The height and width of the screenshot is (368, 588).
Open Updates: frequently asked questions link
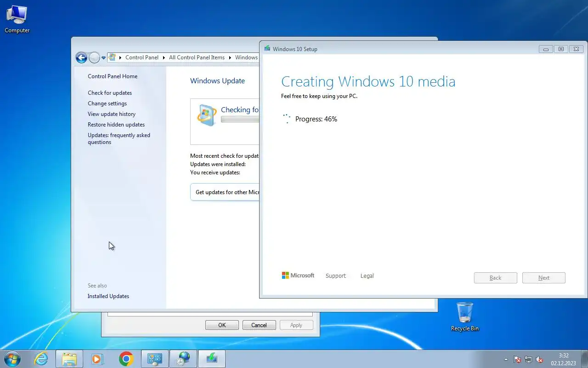pos(119,138)
